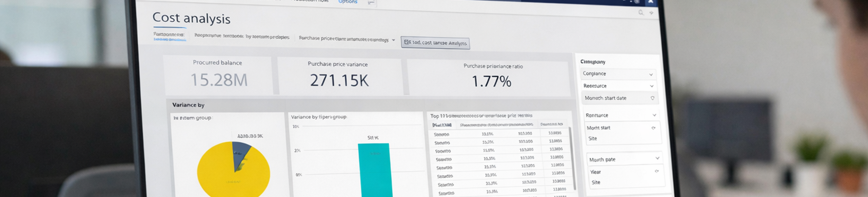
Task: Click the refresh icon beside Month start
Action: (653, 128)
